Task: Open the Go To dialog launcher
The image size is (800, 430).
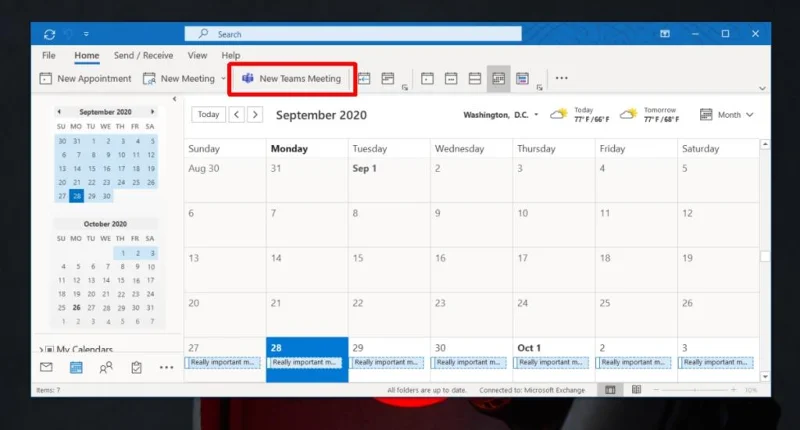Action: pyautogui.click(x=405, y=88)
